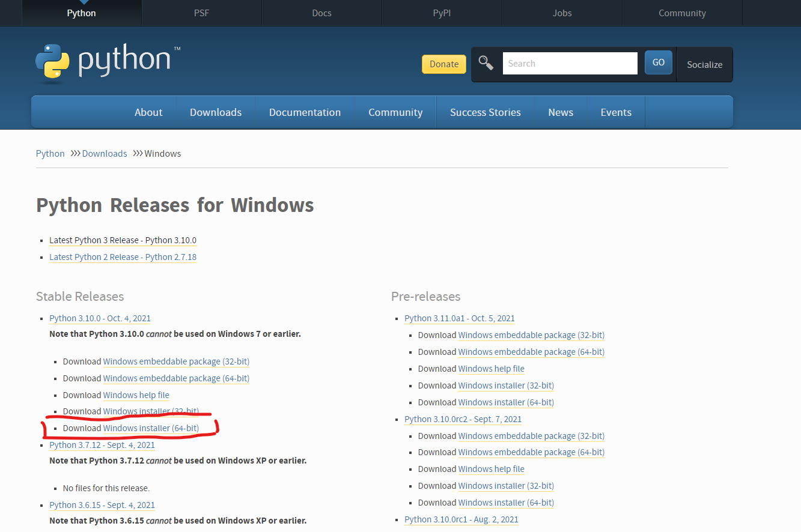
Task: Click the Windows 7 compatibility note for 3.10.0
Action: tap(175, 334)
